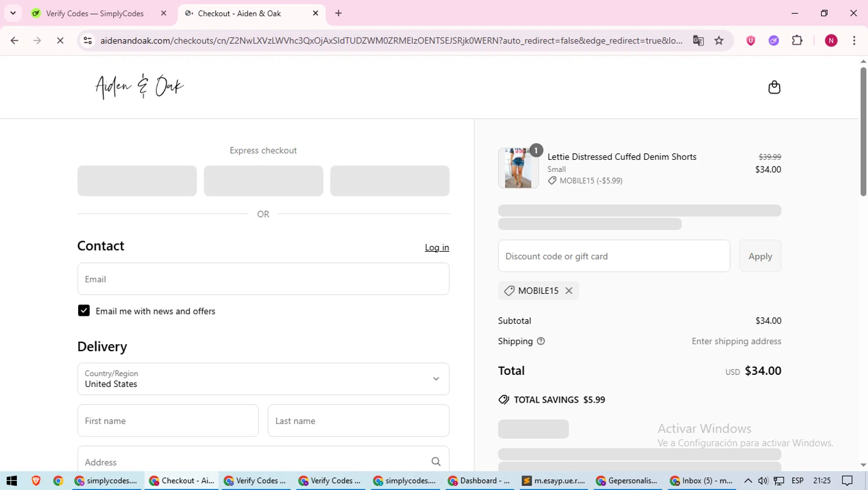The image size is (868, 490).
Task: Open the Windows notification center icon
Action: [x=848, y=481]
